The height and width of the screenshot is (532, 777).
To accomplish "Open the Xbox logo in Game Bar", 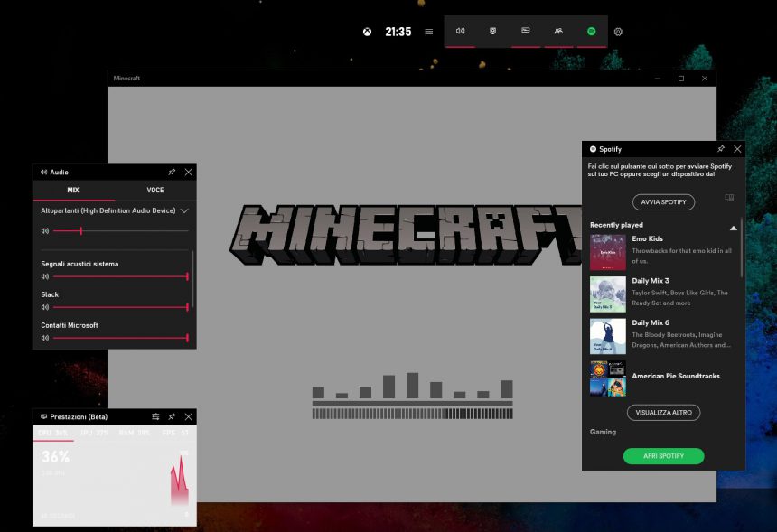I will coord(367,32).
